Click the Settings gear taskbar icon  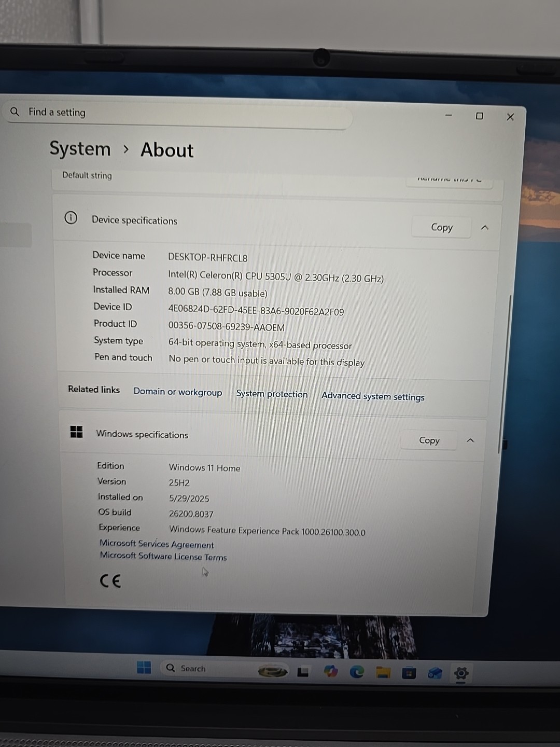click(461, 673)
